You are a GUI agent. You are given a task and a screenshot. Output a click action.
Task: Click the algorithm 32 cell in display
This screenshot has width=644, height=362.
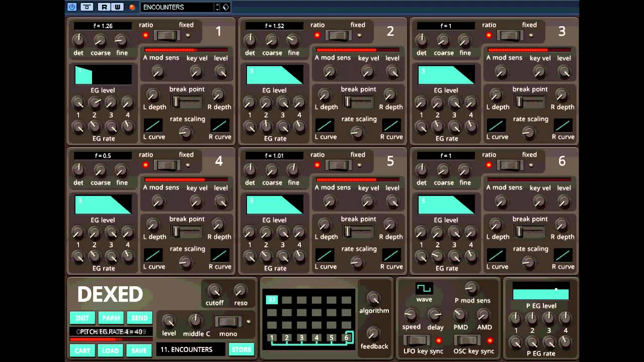[x=272, y=300]
